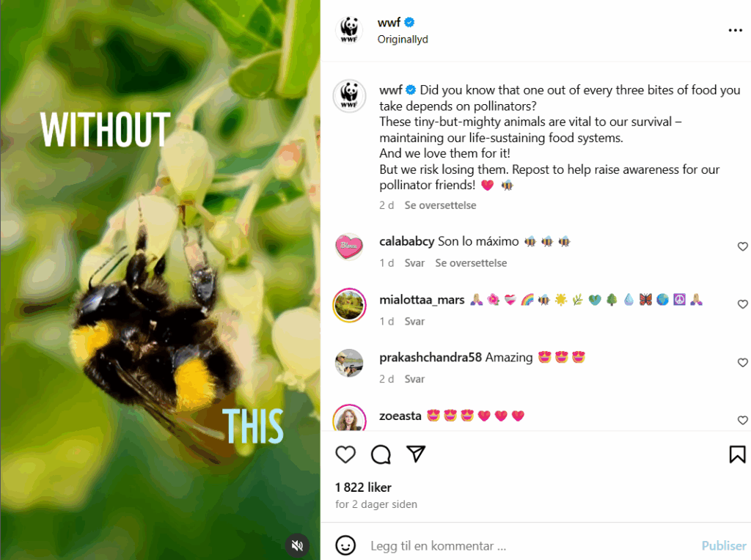Open emoji picker smiley icon
Image resolution: width=751 pixels, height=560 pixels.
click(345, 545)
